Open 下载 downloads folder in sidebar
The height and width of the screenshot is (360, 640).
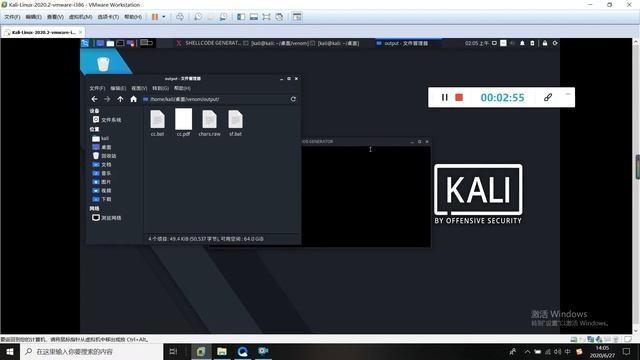(102, 199)
